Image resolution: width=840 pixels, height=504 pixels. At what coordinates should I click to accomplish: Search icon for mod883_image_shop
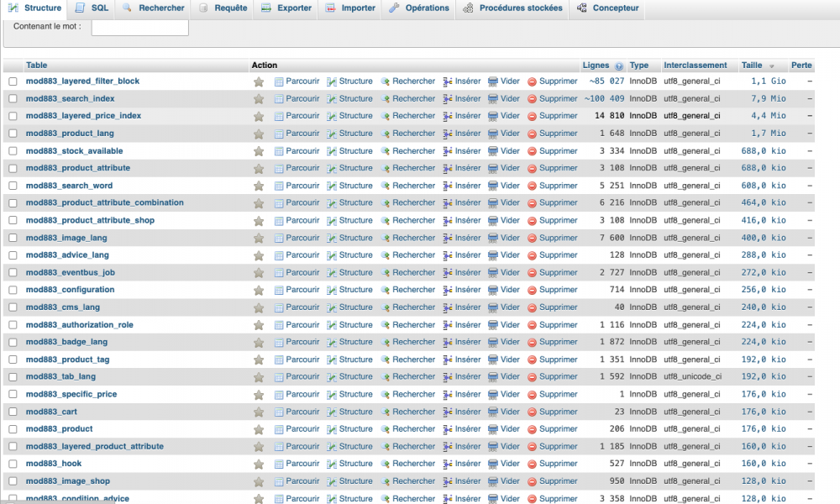click(386, 482)
